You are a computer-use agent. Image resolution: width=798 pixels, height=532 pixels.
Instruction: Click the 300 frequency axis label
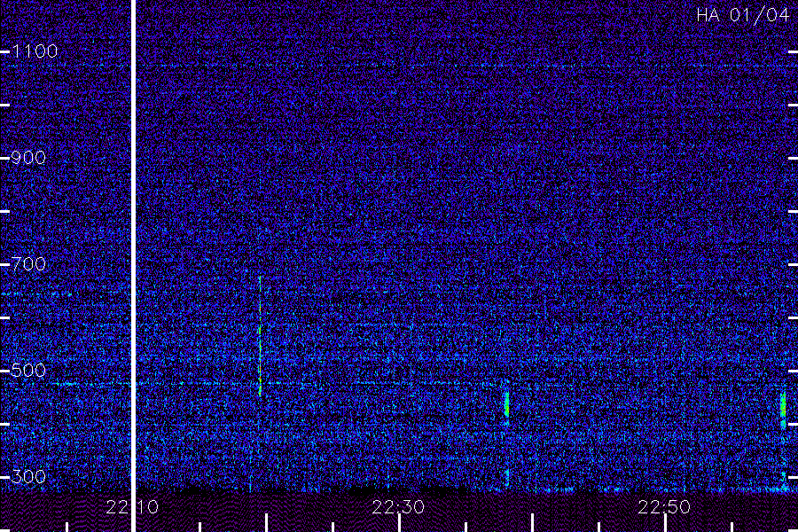(28, 476)
